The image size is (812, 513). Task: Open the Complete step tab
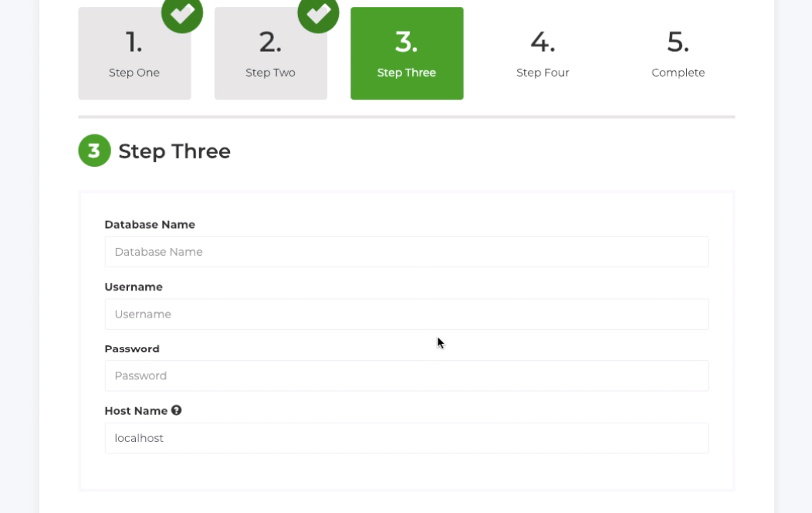pos(678,53)
